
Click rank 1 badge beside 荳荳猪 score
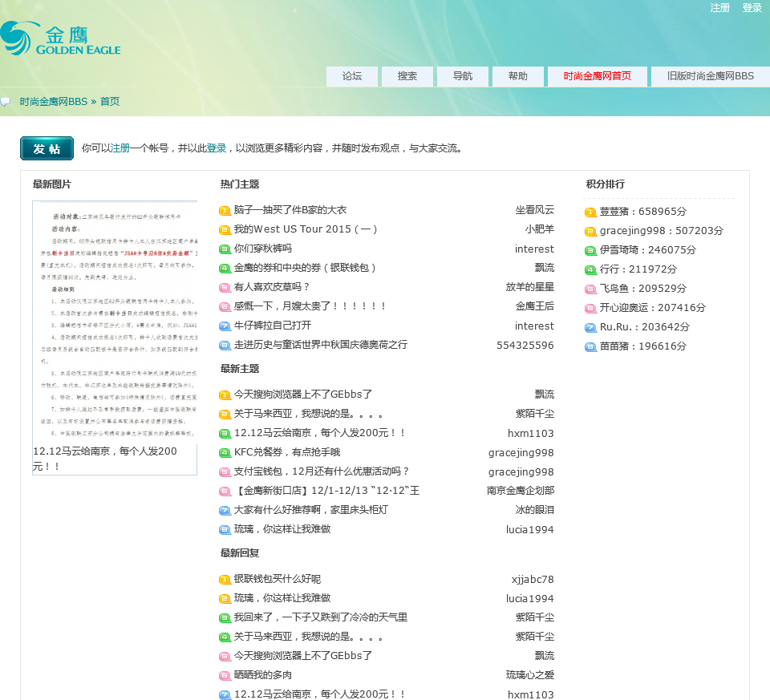coord(590,212)
